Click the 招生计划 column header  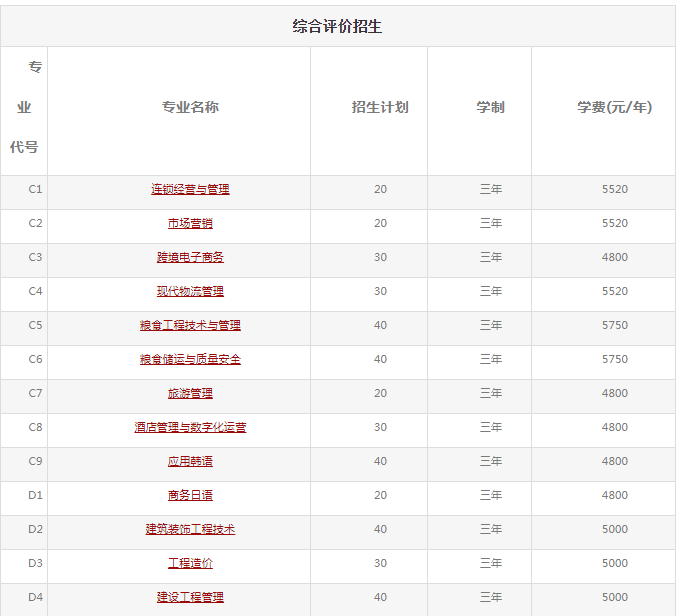[x=380, y=107]
